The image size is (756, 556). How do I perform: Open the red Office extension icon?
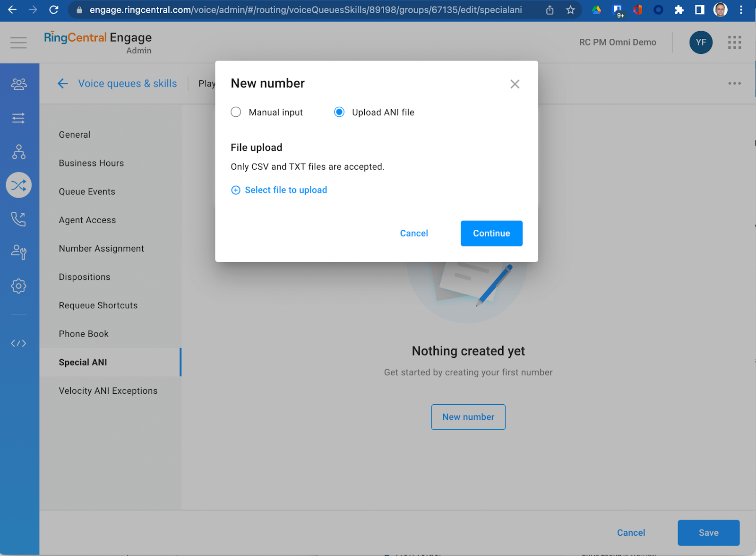pyautogui.click(x=637, y=10)
